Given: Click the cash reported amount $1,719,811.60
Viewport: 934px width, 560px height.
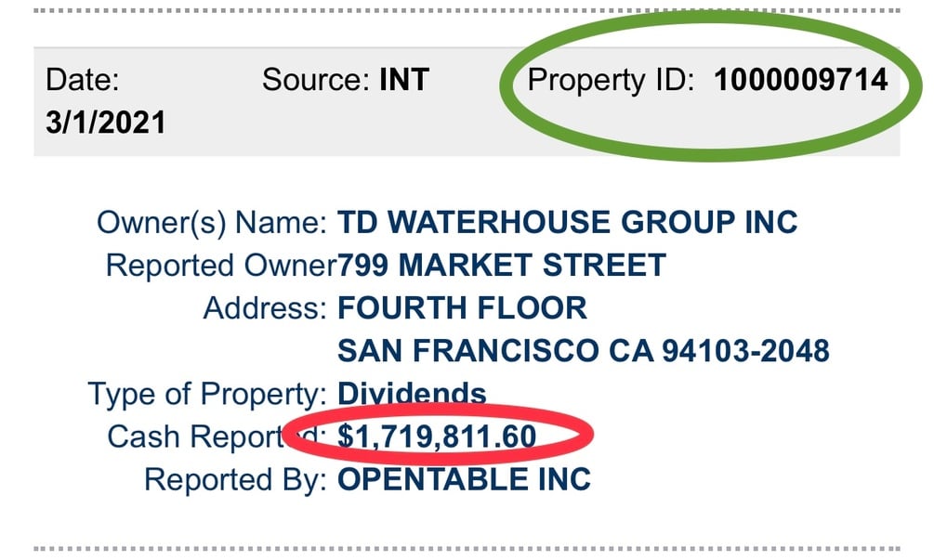Looking at the screenshot, I should (x=437, y=436).
